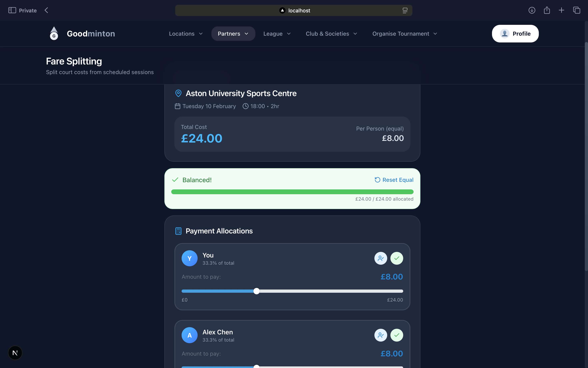
Task: Click the browser share icon
Action: pos(547,10)
